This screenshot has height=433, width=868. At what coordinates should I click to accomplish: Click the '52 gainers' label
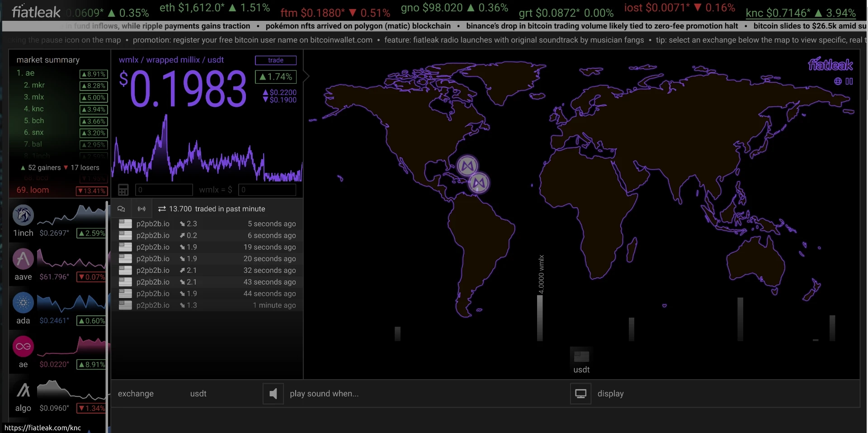tap(40, 167)
